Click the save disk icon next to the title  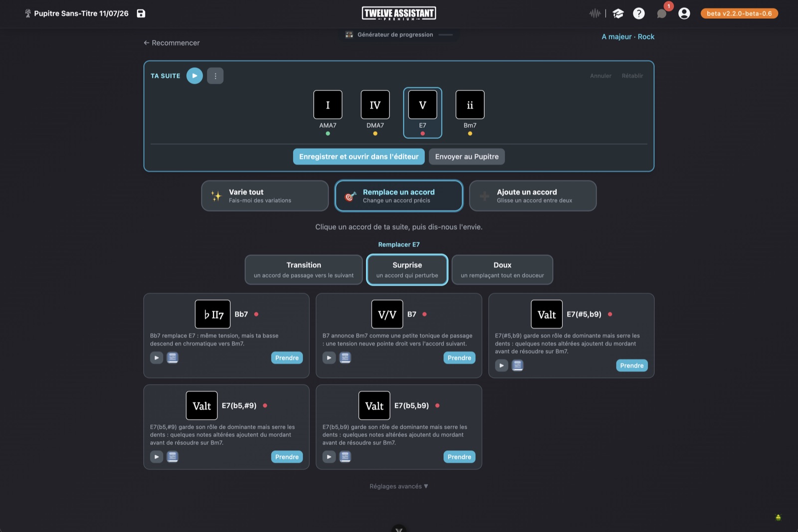pos(141,13)
